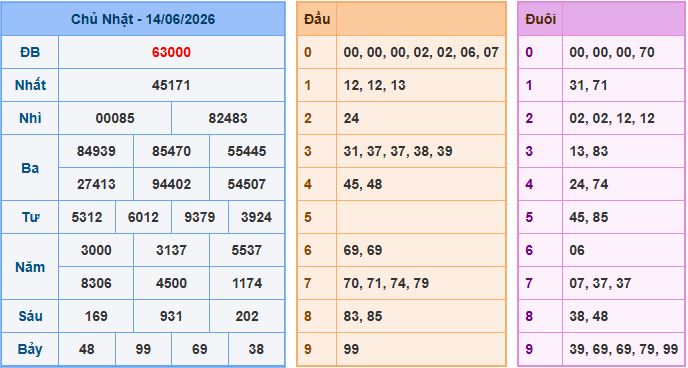Viewport: 688px width, 368px height.
Task: Click Bảy prize number 38
Action: point(256,349)
